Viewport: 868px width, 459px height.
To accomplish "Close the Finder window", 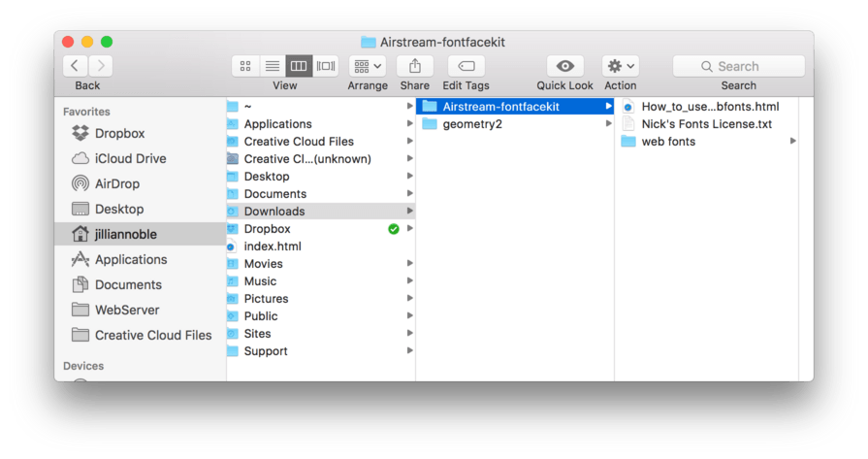I will 68,42.
